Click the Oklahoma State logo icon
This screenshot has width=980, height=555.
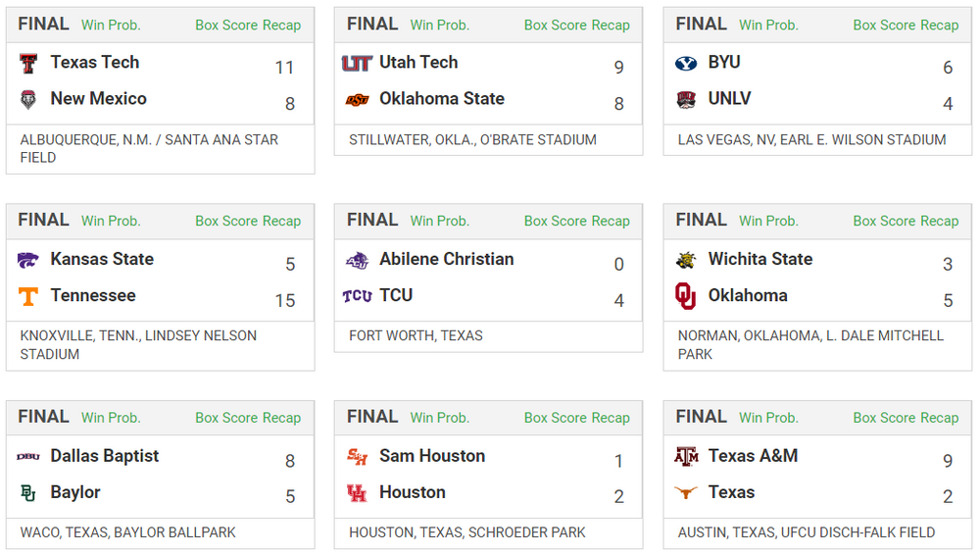[x=357, y=100]
